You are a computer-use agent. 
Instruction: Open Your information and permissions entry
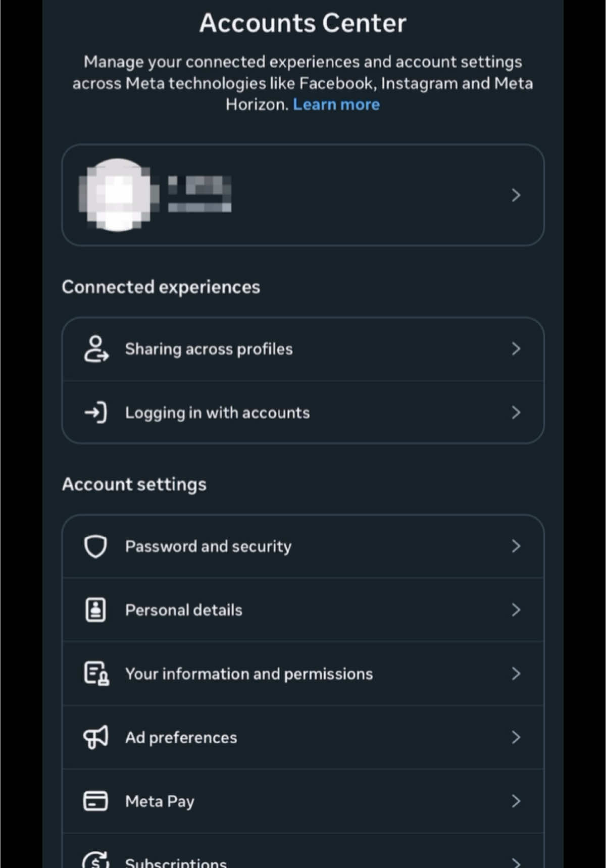pos(303,674)
